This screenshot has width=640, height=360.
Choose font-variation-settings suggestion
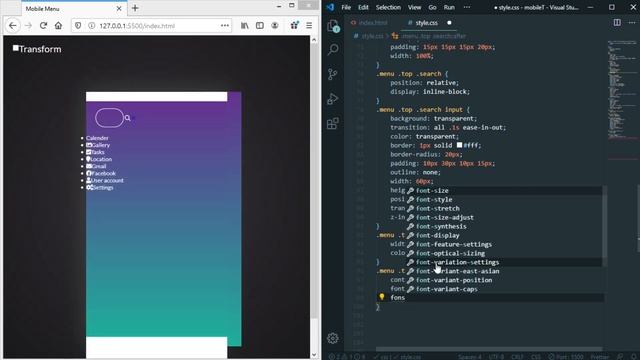(504, 262)
